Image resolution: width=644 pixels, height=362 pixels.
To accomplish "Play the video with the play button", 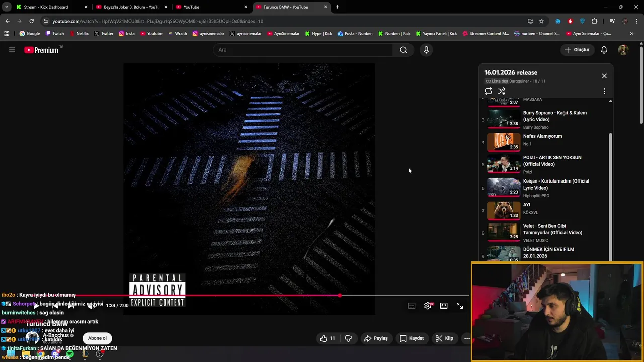I will point(36,305).
